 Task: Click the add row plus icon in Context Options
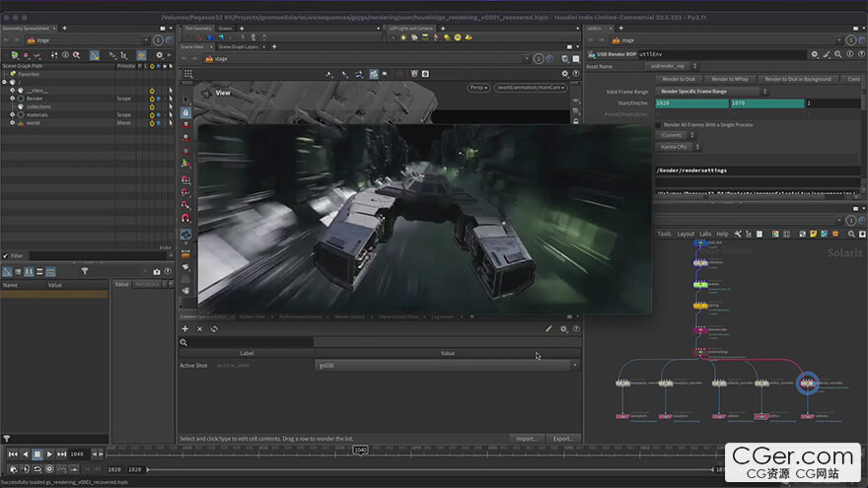185,328
